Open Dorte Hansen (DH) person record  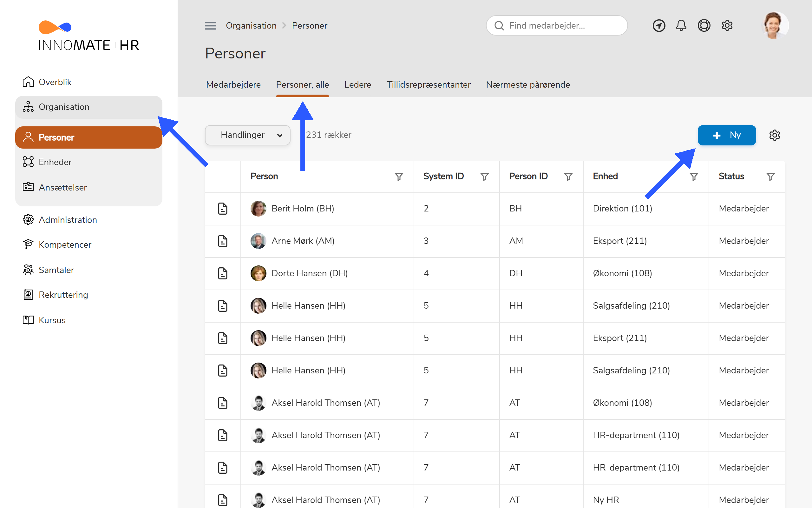point(309,273)
